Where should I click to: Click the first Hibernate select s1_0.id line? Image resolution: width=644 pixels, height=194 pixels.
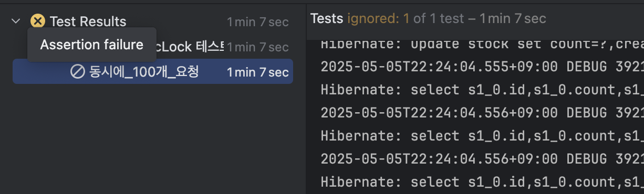tap(482, 90)
